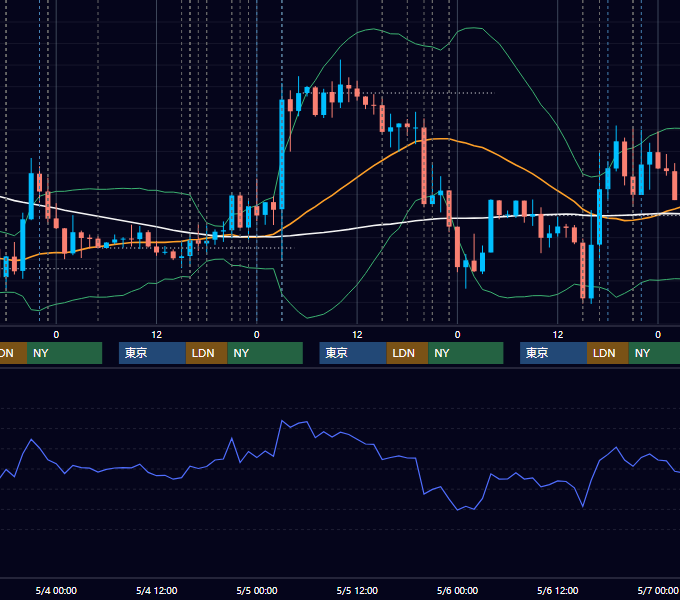Click the NY session block starting 5/4 evening
This screenshot has height=600, width=680.
pyautogui.click(x=265, y=353)
